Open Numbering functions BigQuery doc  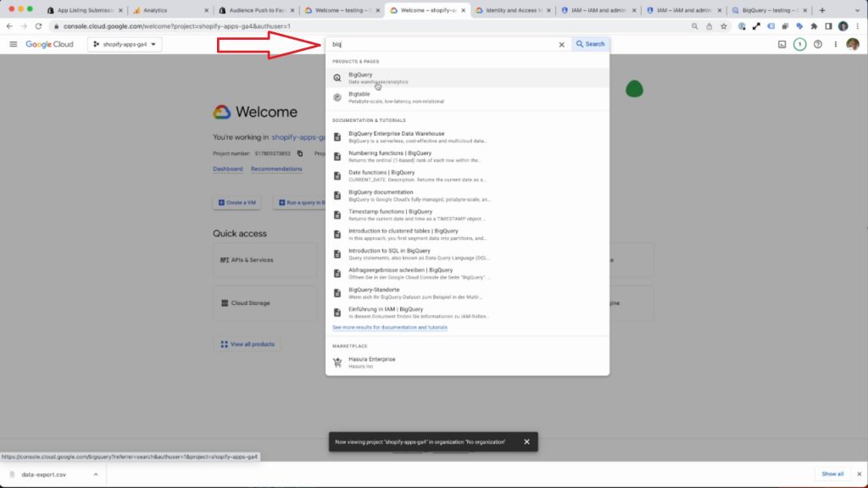point(467,157)
